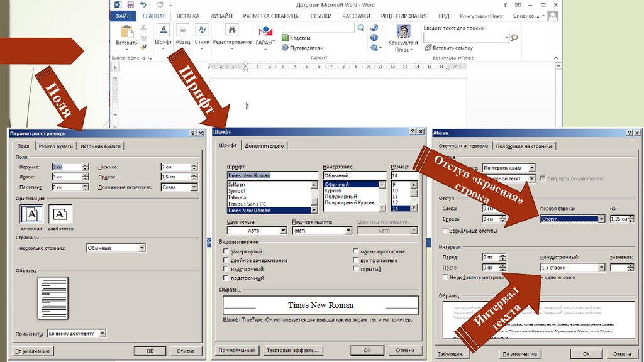This screenshot has height=362, width=644.
Task: Click the ГАРАНТ ribbon icon
Action: point(265,31)
